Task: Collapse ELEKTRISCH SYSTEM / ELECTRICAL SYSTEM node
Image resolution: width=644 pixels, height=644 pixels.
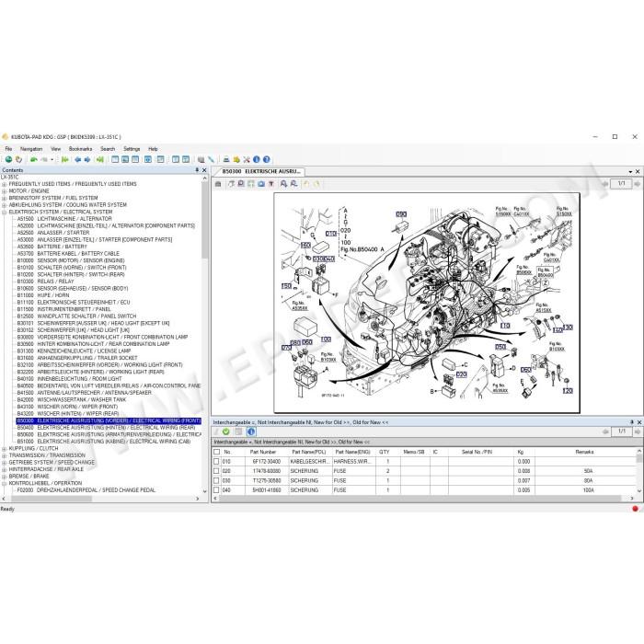Action: tap(4, 213)
